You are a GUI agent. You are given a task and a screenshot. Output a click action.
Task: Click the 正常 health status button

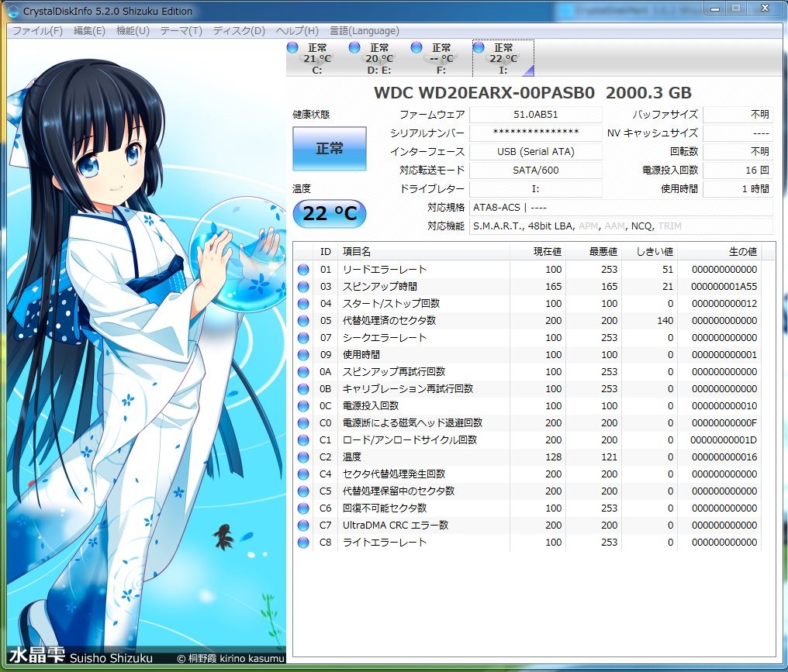(x=329, y=148)
